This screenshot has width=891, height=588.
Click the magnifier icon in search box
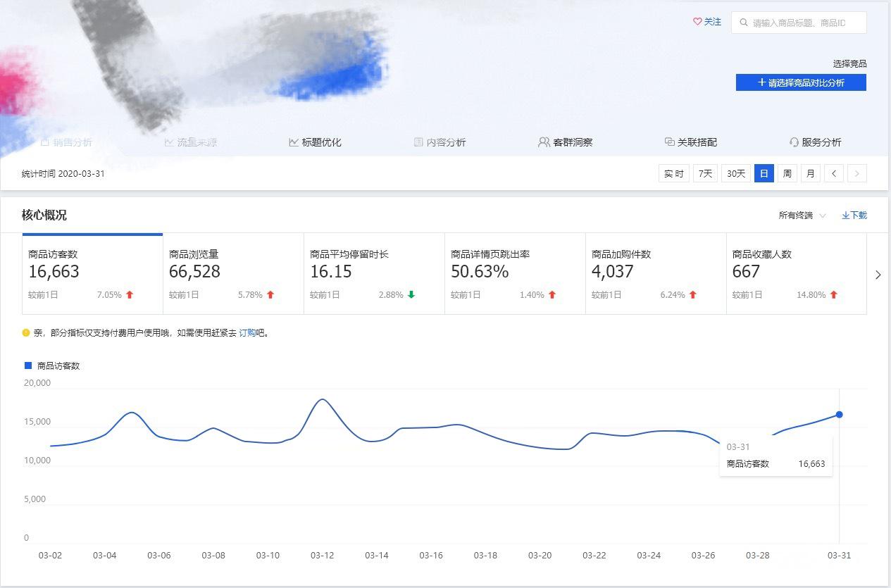[744, 22]
